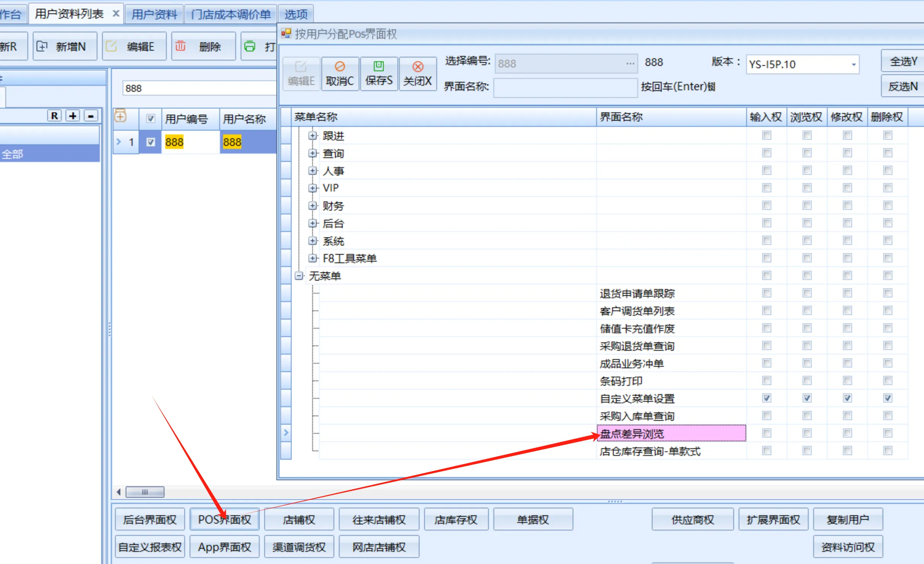The height and width of the screenshot is (564, 924).
Task: Click the 全选Y button
Action: [902, 61]
